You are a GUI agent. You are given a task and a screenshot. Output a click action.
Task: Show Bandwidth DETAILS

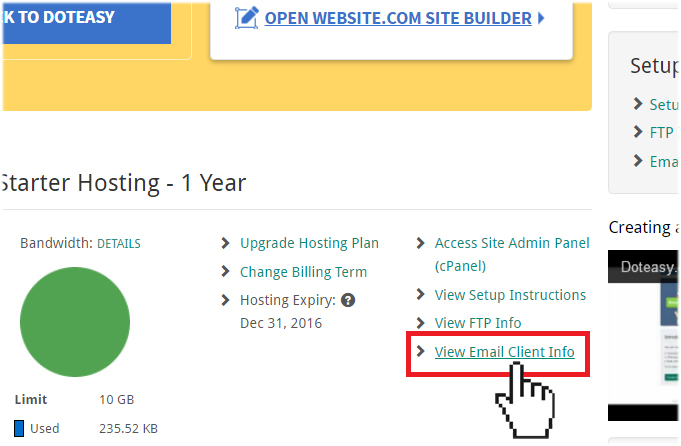click(119, 244)
